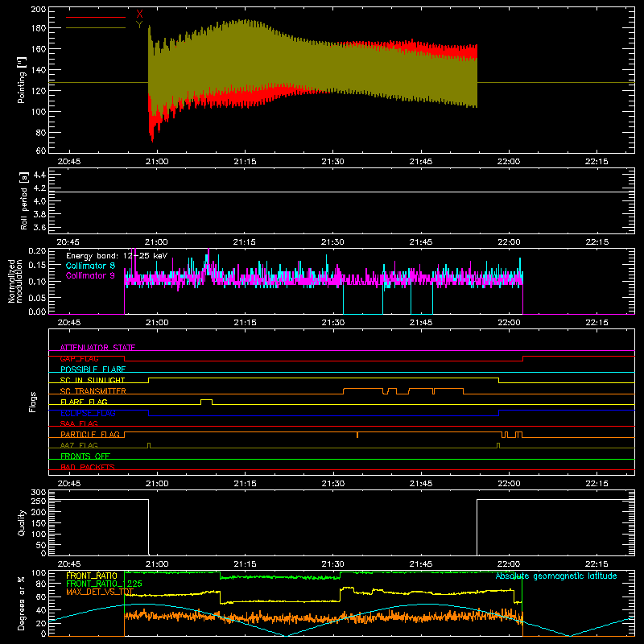Click the yellow FRONT_RATIO legend entry

coord(92,576)
